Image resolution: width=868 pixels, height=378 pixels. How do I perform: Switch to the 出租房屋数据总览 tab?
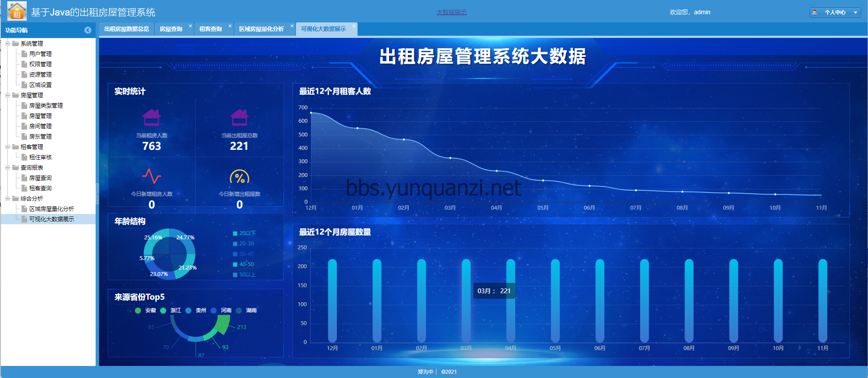[127, 29]
